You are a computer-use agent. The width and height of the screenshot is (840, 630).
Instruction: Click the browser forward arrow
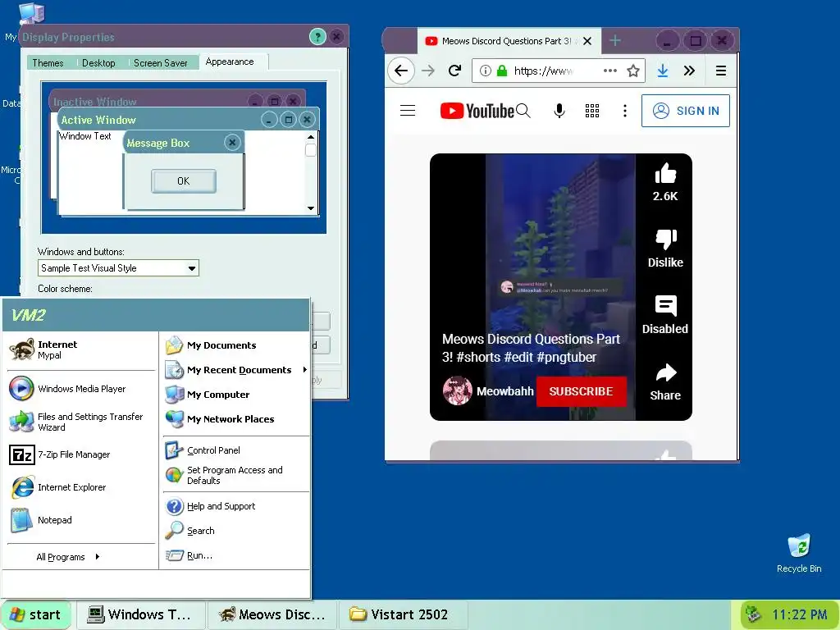428,71
